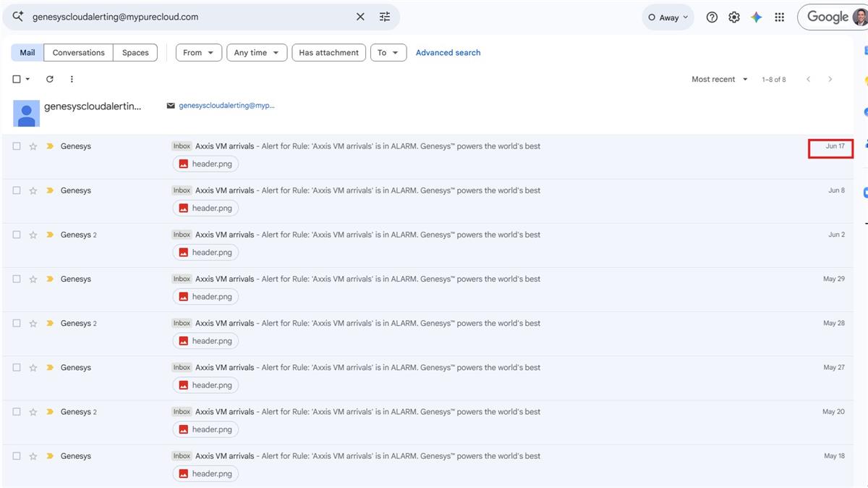Toggle importance marker on the May 18 email

[x=50, y=455]
